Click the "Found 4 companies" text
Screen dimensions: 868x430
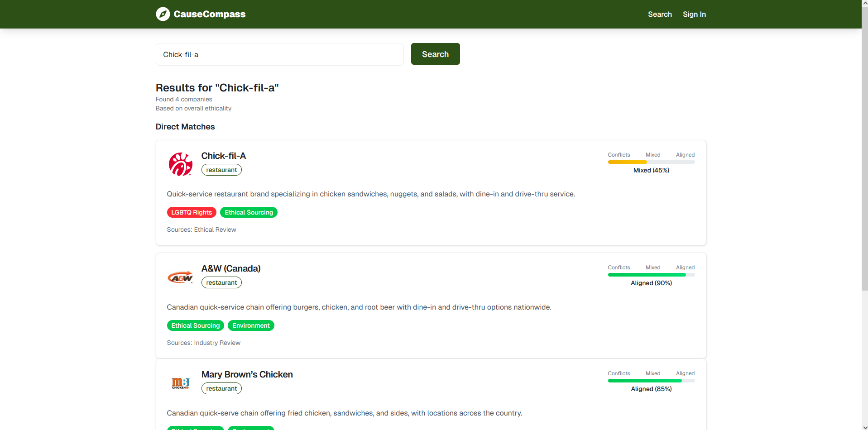(x=184, y=99)
